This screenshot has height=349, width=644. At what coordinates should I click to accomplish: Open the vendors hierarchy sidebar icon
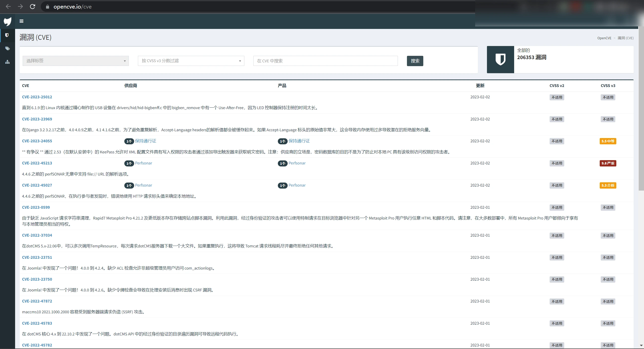(7, 62)
